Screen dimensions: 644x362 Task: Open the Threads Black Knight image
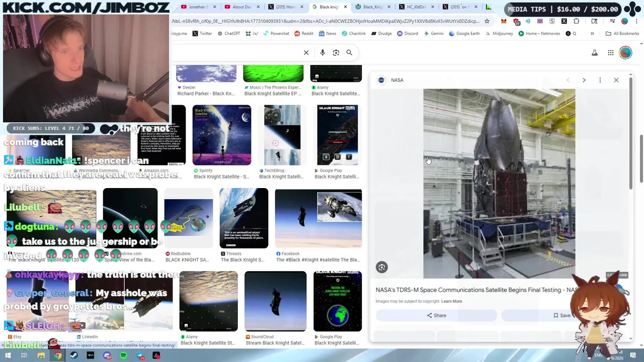[244, 218]
